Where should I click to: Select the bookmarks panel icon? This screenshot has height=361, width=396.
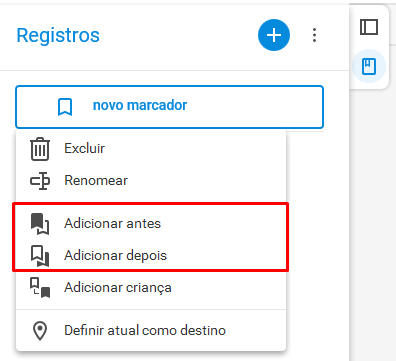point(369,66)
